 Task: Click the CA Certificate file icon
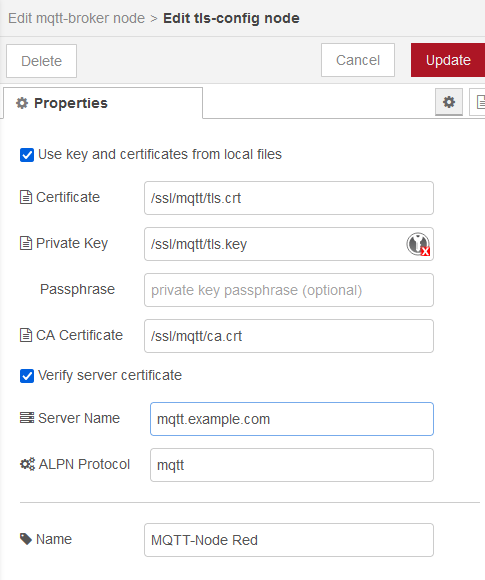click(x=26, y=335)
